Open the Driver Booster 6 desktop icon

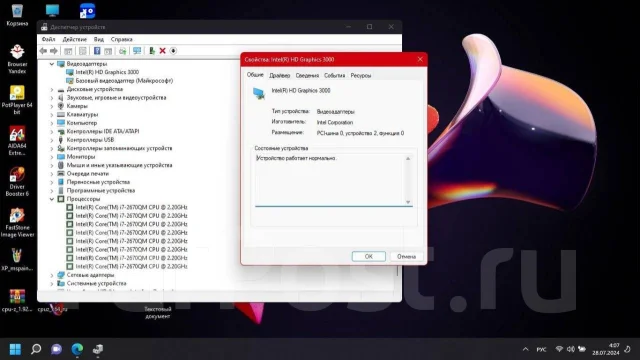pyautogui.click(x=17, y=182)
